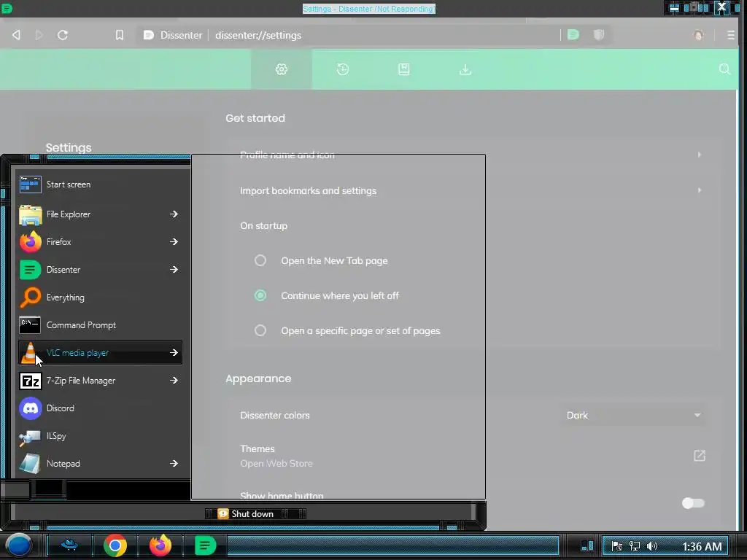Open the Dissenter colors Dark dropdown
Image resolution: width=747 pixels, height=560 pixels.
632,415
